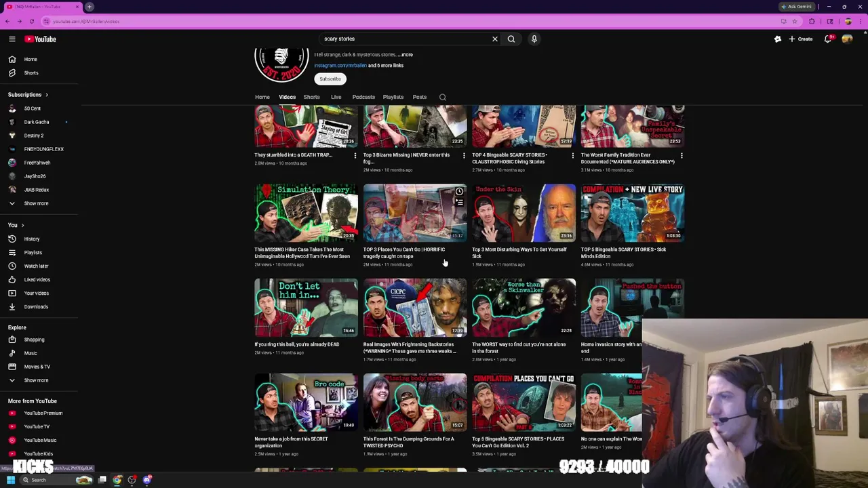Open the YouTube hamburger guide menu

coord(12,39)
